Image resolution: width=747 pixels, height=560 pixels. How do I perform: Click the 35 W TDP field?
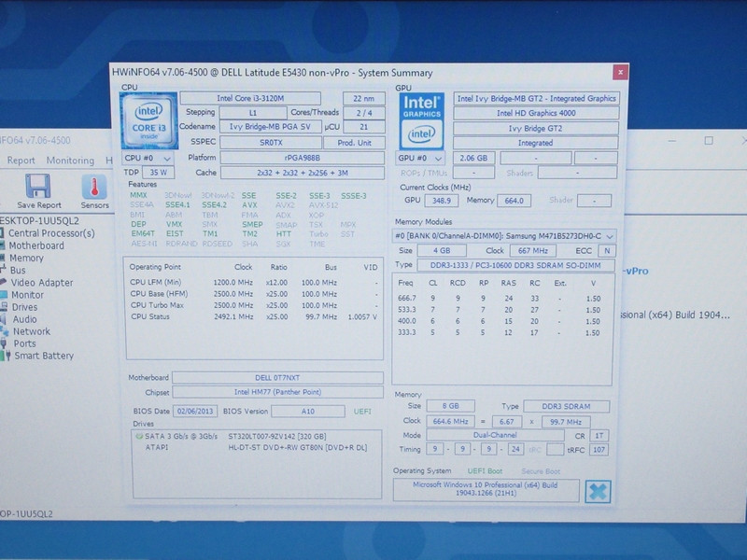pyautogui.click(x=158, y=173)
